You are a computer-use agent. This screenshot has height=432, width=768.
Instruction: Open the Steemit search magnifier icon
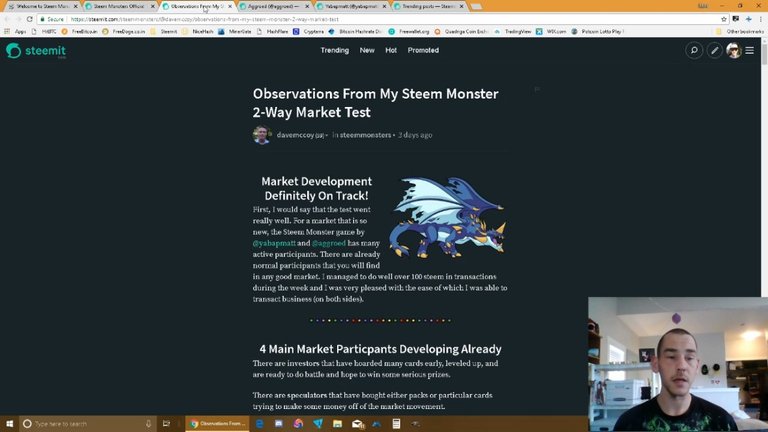pyautogui.click(x=694, y=50)
